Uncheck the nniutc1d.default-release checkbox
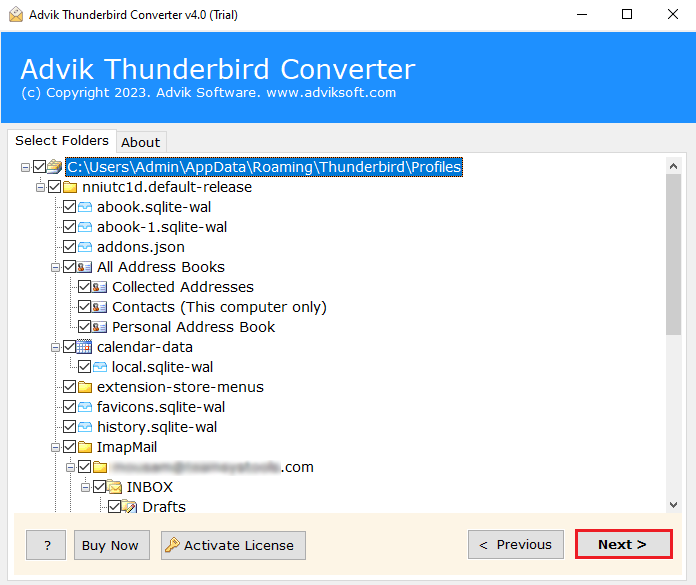 (55, 187)
